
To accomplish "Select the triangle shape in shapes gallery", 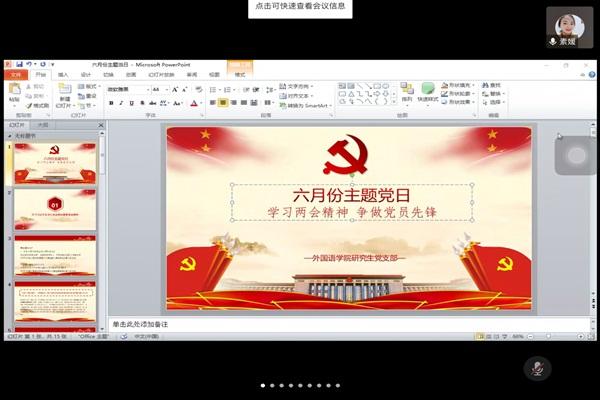I will click(x=351, y=94).
